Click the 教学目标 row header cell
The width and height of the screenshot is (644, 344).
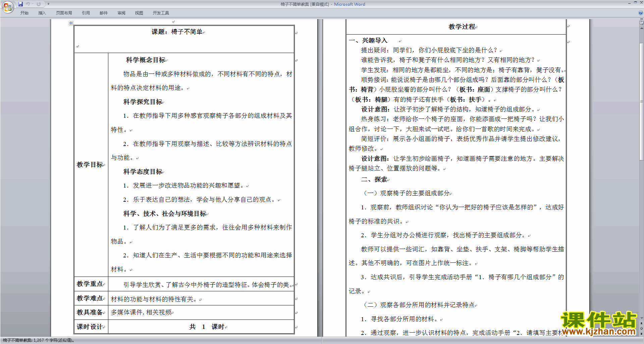pos(91,164)
